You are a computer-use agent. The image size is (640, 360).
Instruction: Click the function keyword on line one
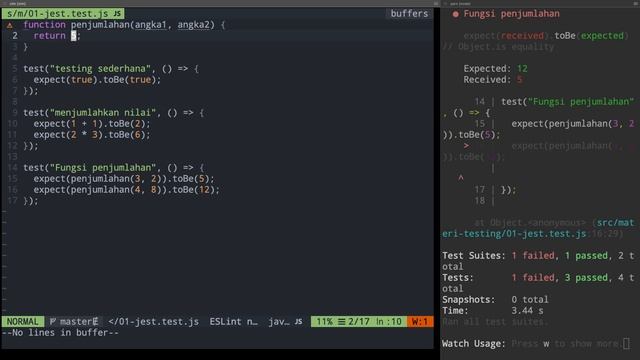[x=44, y=25]
